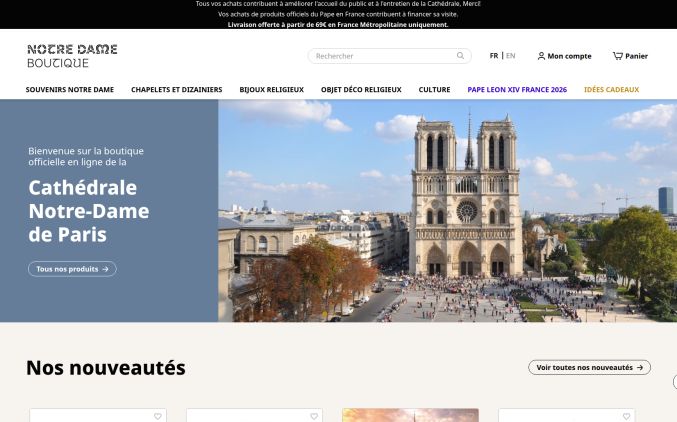This screenshot has width=677, height=422.
Task: Click the Rechercher search field
Action: tap(389, 56)
